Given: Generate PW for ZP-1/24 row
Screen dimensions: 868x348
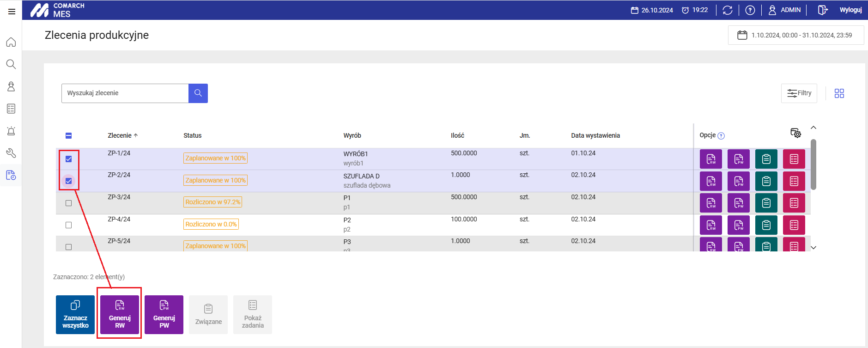Looking at the screenshot, I should click(739, 159).
